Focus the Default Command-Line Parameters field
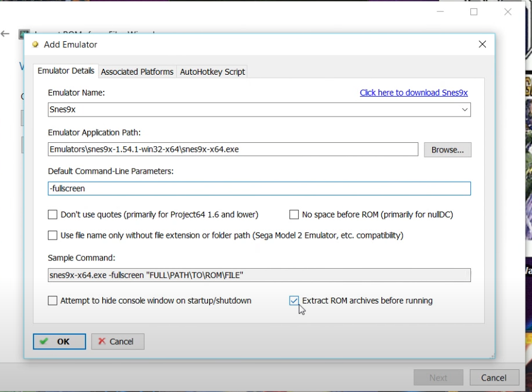 pyautogui.click(x=259, y=189)
